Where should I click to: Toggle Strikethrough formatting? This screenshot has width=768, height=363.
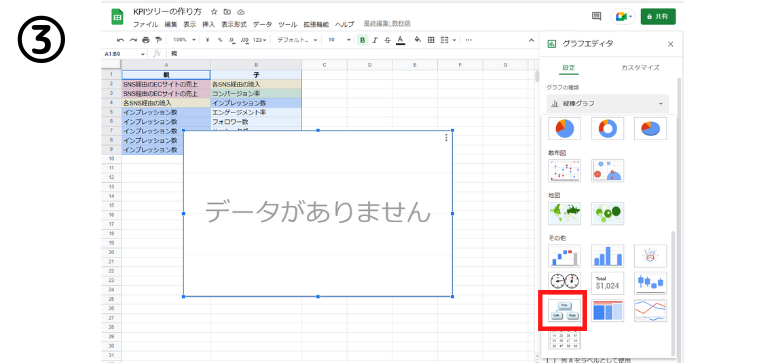pyautogui.click(x=387, y=40)
